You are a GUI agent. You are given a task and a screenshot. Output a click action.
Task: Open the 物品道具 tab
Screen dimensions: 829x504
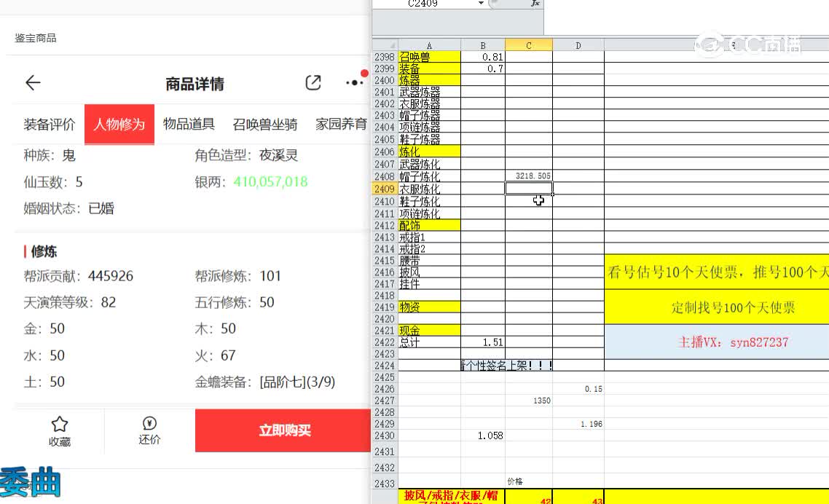pyautogui.click(x=189, y=125)
